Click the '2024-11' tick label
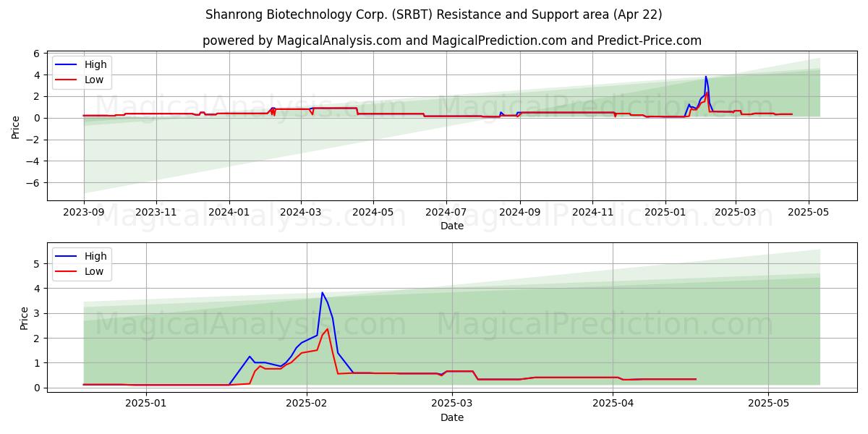The height and width of the screenshot is (434, 868). [592, 213]
